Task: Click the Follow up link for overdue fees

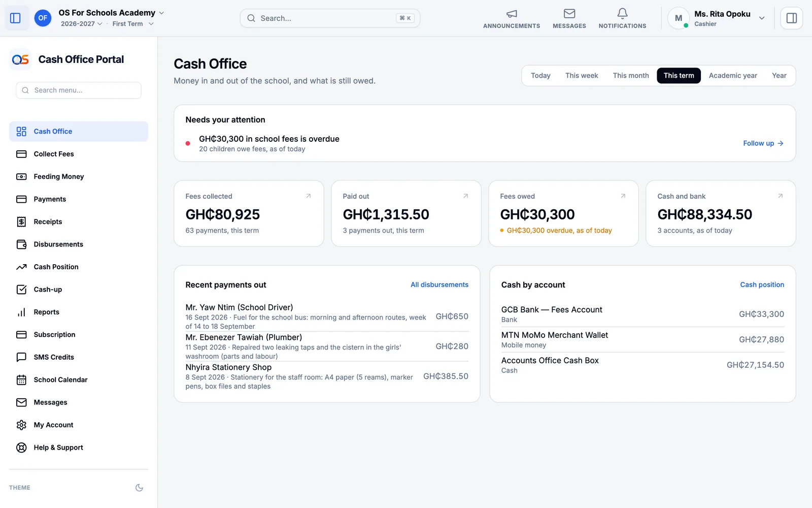Action: click(x=763, y=143)
